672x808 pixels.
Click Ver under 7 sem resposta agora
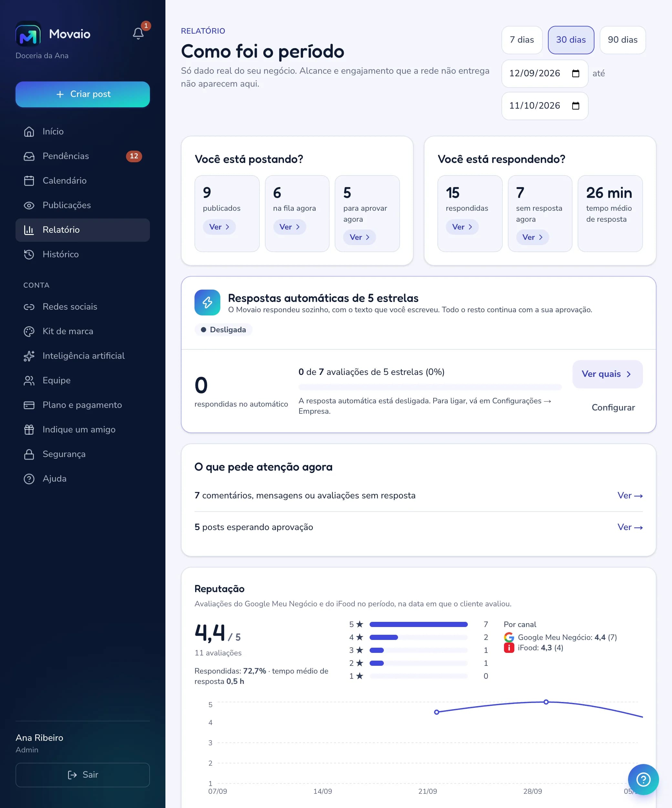click(x=532, y=238)
